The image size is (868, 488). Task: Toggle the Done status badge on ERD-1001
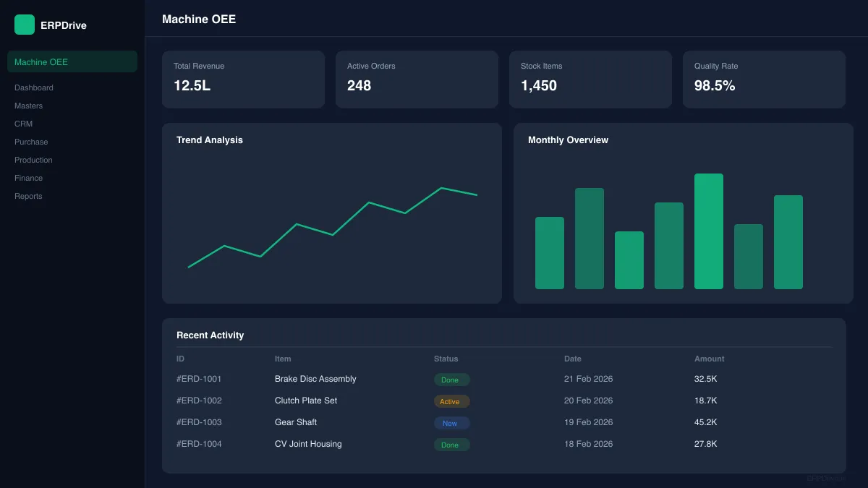pos(451,379)
